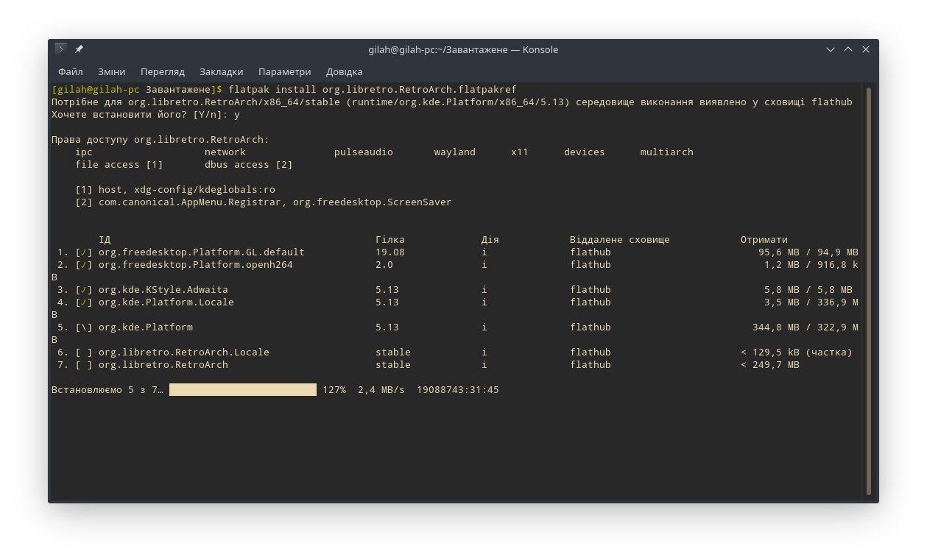The height and width of the screenshot is (560, 927).
Task: Select org.libretro.RetroArch.Locale row text
Action: tap(183, 352)
